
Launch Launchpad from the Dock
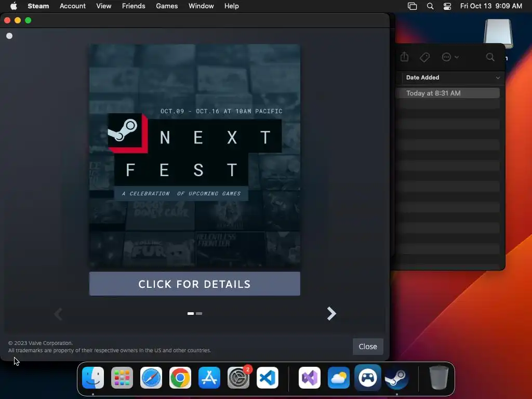point(122,378)
